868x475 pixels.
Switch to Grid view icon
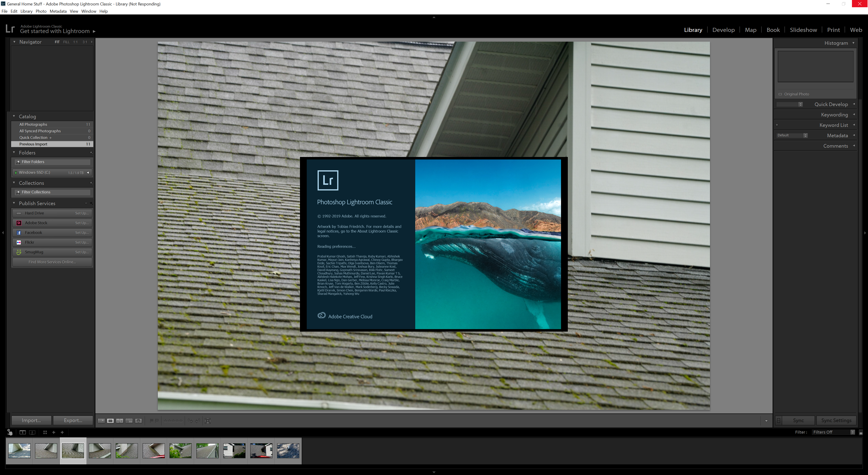pyautogui.click(x=101, y=421)
